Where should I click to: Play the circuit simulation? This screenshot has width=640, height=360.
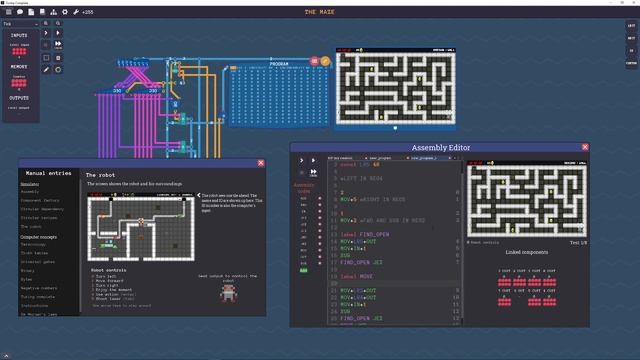click(x=58, y=33)
